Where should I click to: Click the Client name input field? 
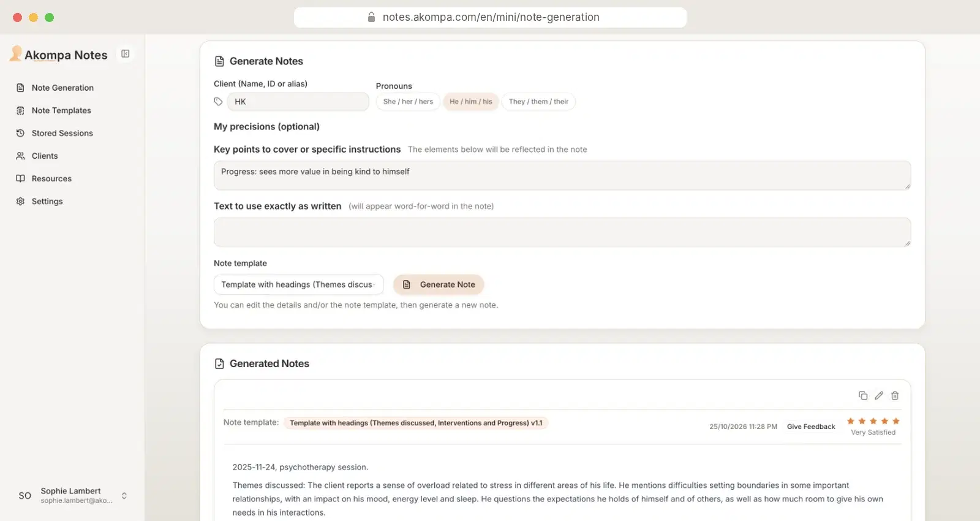tap(298, 102)
